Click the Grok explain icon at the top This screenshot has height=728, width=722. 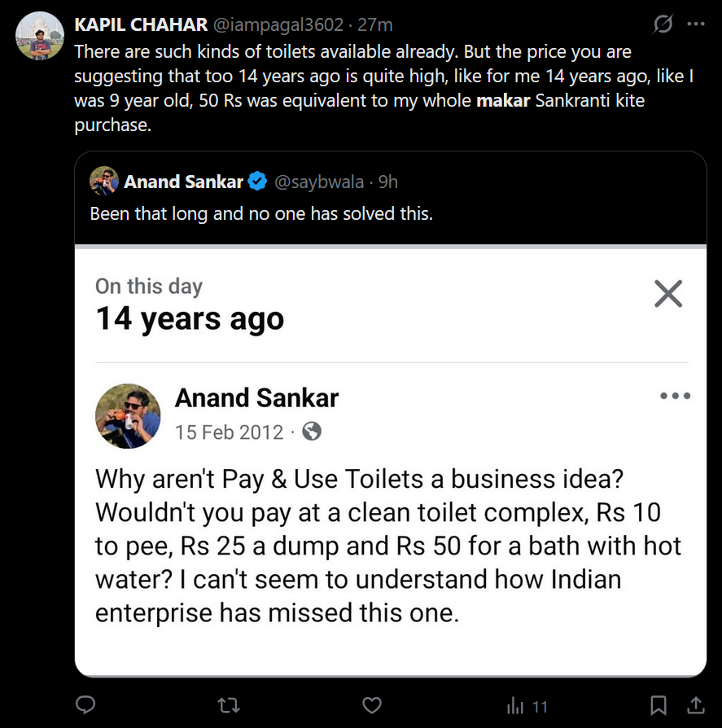pyautogui.click(x=663, y=24)
